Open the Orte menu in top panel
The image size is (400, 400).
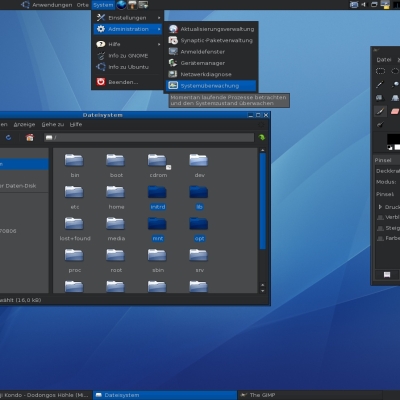[83, 5]
